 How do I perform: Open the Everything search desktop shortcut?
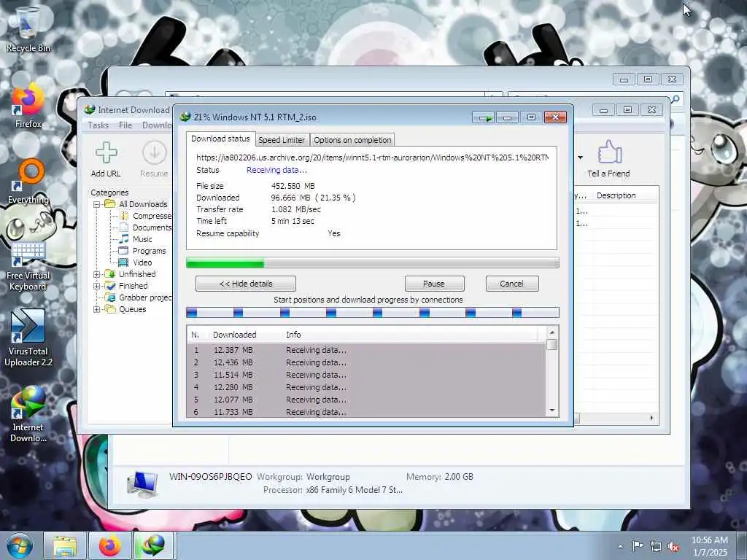coord(28,182)
